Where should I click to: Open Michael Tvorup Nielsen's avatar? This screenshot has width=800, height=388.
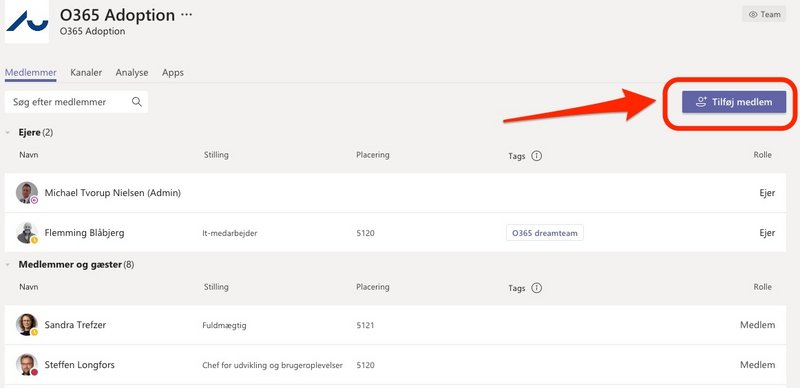click(27, 193)
